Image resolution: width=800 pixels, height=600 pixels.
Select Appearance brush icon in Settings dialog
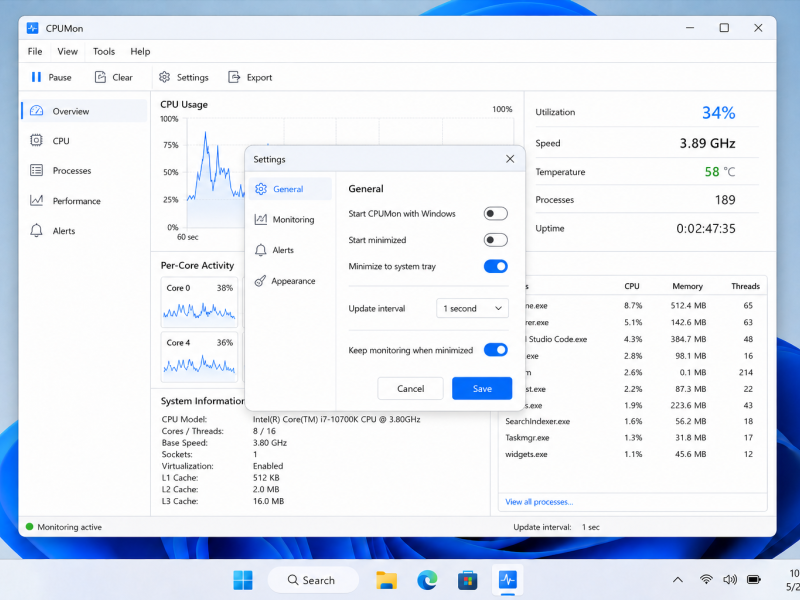260,281
